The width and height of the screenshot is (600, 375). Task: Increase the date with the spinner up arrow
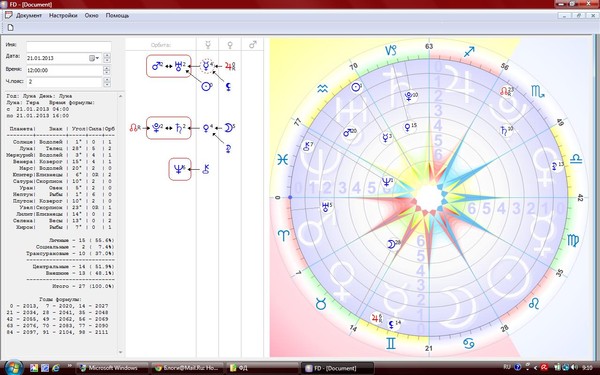pos(107,56)
